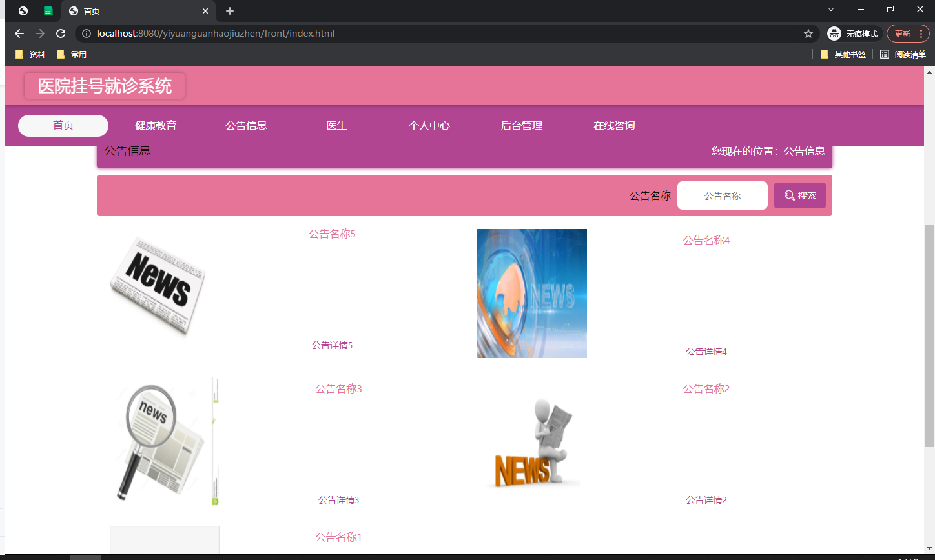The width and height of the screenshot is (935, 560).
Task: Click the 医院挂号就诊系统 site title
Action: coord(105,86)
